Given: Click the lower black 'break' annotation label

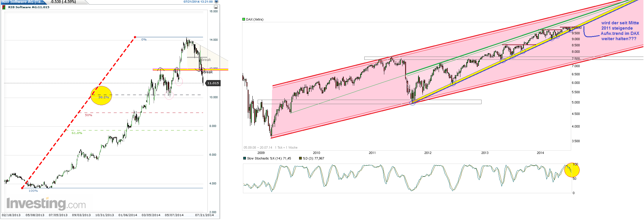Looking at the screenshot, I should pyautogui.click(x=208, y=72).
